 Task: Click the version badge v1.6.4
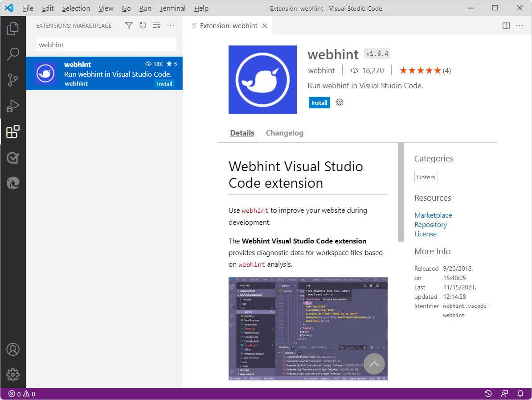tap(377, 54)
